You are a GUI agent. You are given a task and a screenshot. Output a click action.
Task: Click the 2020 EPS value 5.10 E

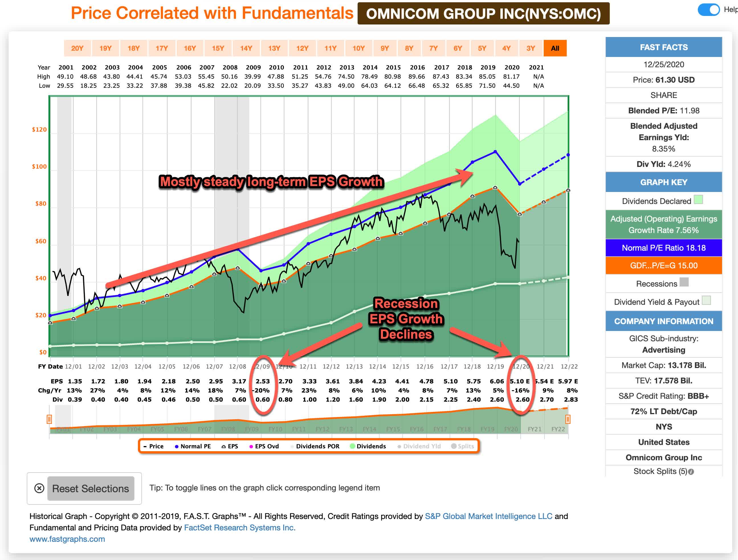pos(519,381)
